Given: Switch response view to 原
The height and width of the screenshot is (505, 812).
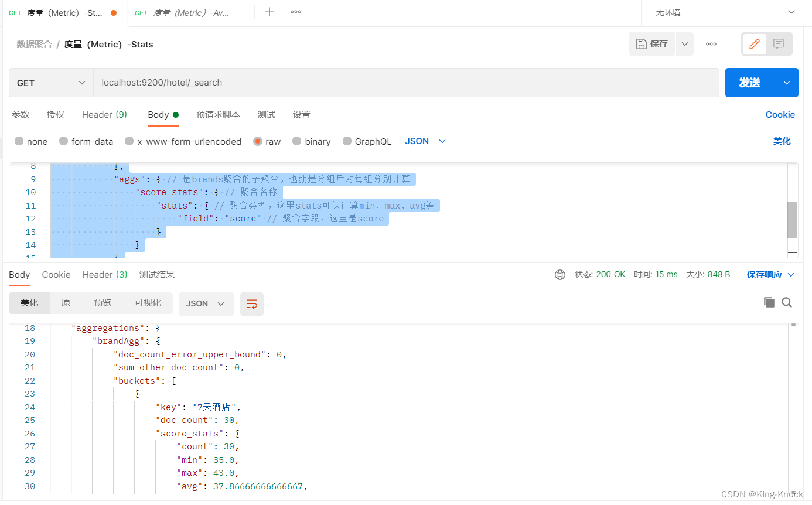Looking at the screenshot, I should tap(66, 303).
